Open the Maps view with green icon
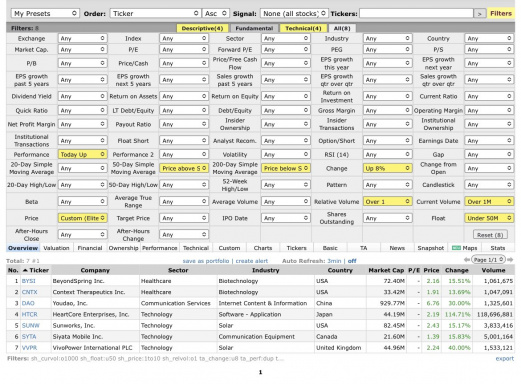Screen dimensions: 521x384 pyautogui.click(x=464, y=248)
